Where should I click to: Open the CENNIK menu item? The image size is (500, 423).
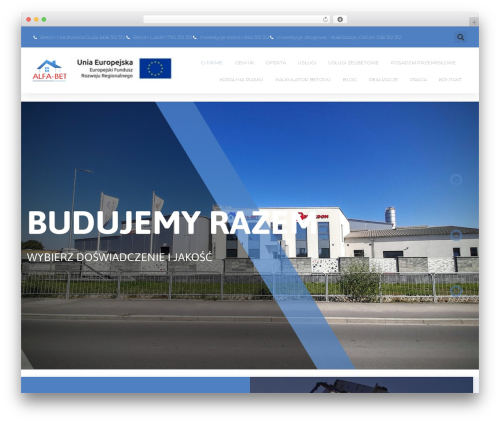[x=244, y=63]
